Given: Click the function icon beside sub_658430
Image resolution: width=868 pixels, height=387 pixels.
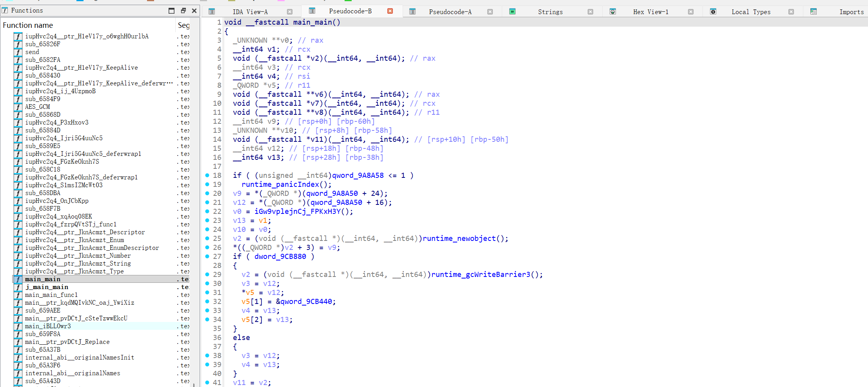Looking at the screenshot, I should coord(18,76).
